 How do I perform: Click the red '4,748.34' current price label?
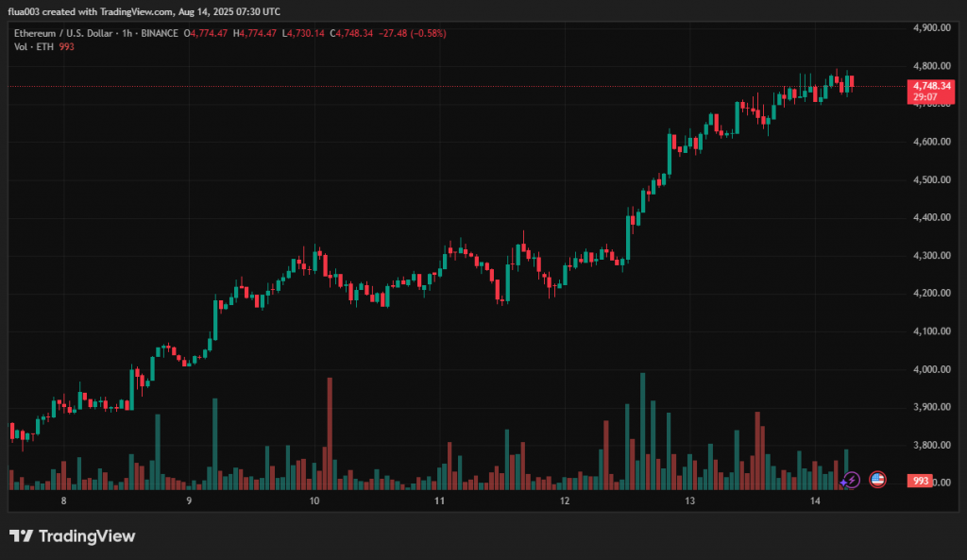point(931,86)
